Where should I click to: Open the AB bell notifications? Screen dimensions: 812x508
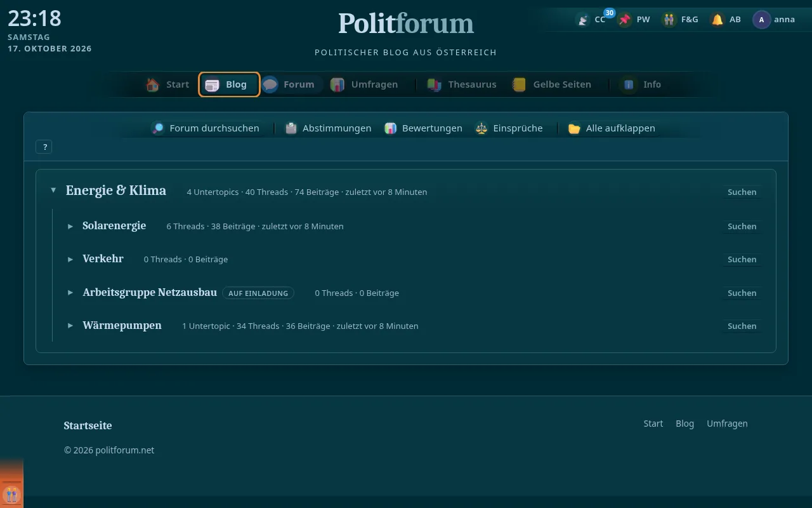tap(717, 20)
